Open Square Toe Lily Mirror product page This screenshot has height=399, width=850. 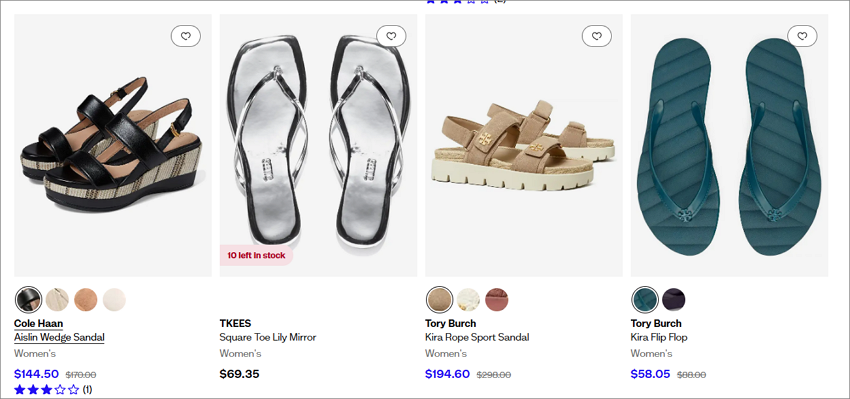click(x=268, y=337)
